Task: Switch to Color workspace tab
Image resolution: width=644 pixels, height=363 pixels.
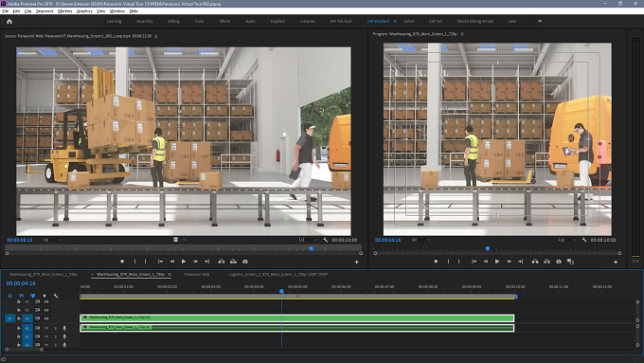Action: click(x=199, y=21)
